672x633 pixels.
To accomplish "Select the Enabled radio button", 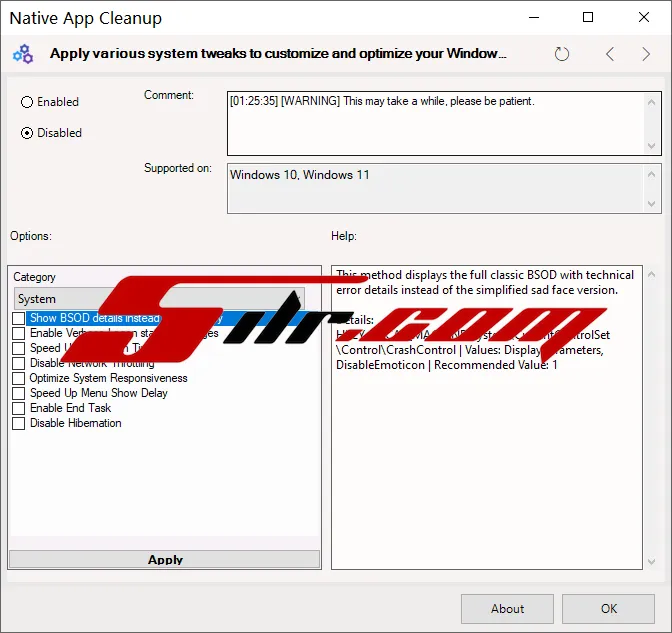I will 27,102.
